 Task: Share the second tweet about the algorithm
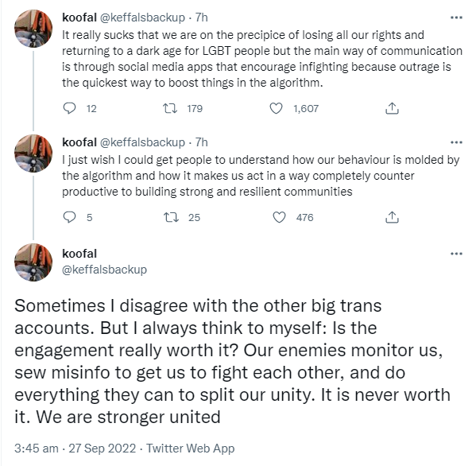tap(392, 217)
